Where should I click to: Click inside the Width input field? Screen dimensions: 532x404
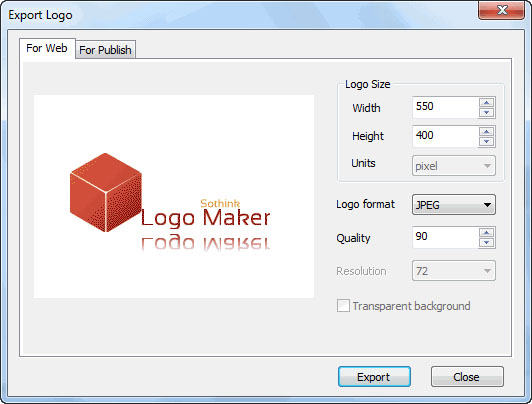pyautogui.click(x=445, y=107)
